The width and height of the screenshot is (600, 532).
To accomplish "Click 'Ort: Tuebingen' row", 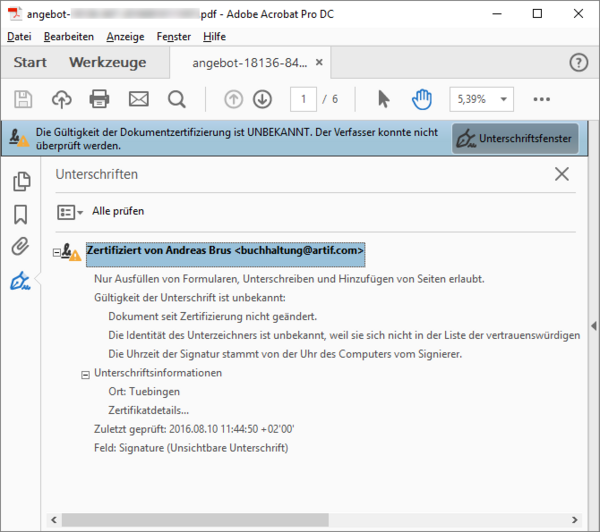I will [144, 392].
